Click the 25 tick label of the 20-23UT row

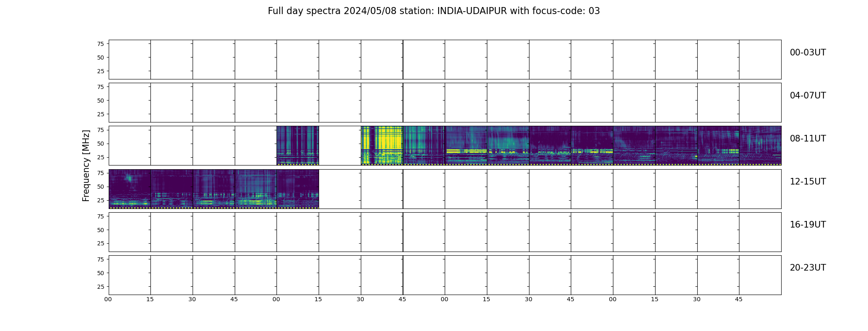point(100,287)
